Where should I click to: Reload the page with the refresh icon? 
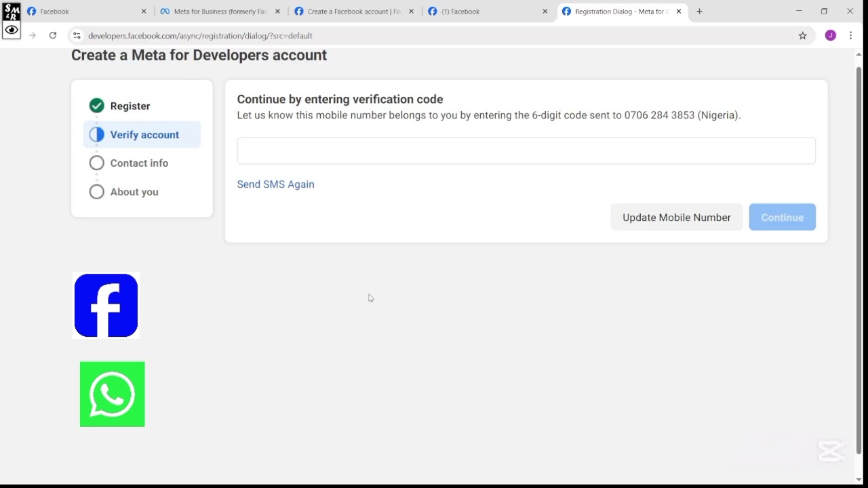tap(52, 35)
